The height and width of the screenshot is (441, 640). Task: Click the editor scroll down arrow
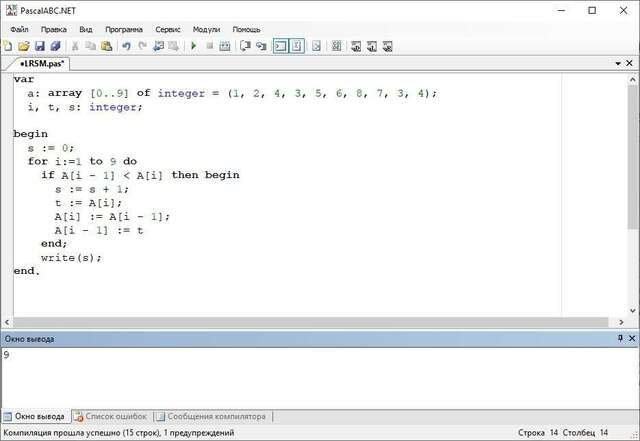[x=633, y=310]
